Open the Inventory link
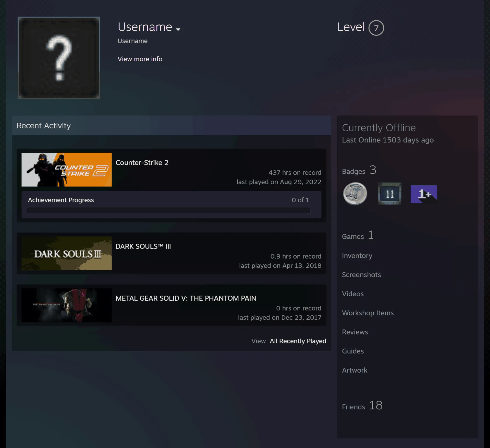This screenshot has width=490, height=448. click(x=357, y=255)
